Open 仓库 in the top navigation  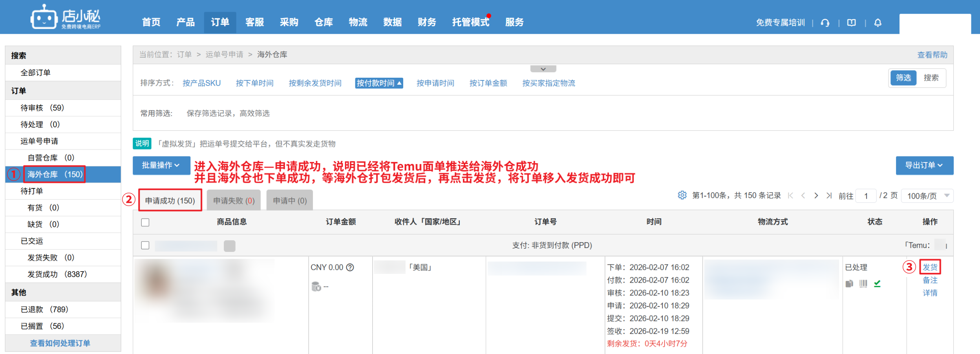click(324, 22)
